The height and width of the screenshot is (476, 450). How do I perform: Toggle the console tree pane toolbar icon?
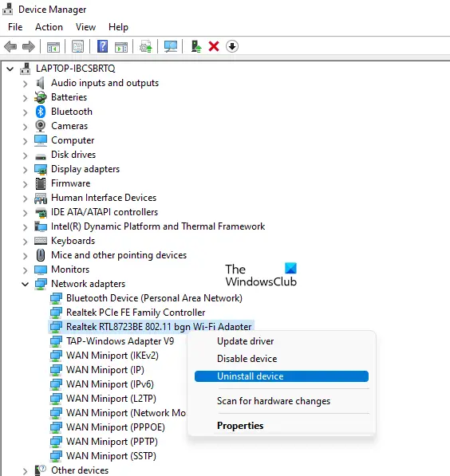coord(53,47)
